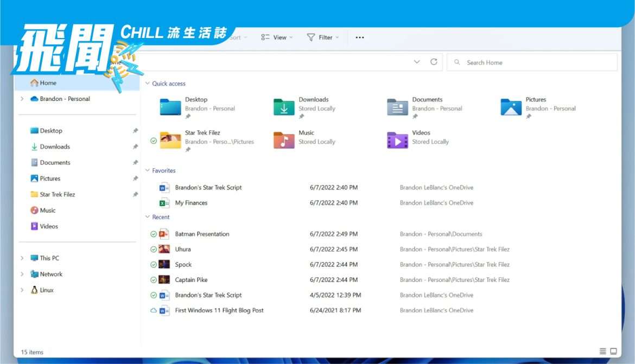The height and width of the screenshot is (364, 635).
Task: Open Brandon - Personal in navigation pane
Action: (x=60, y=98)
